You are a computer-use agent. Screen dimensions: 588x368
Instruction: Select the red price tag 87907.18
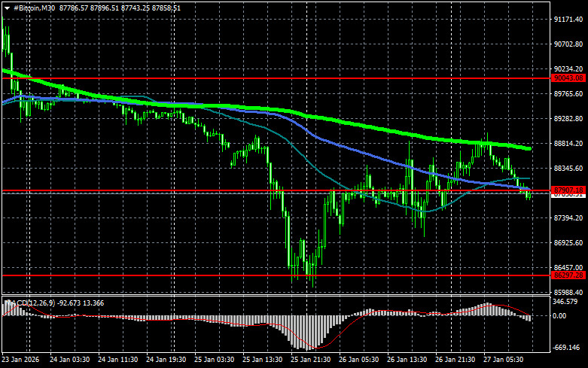568,190
